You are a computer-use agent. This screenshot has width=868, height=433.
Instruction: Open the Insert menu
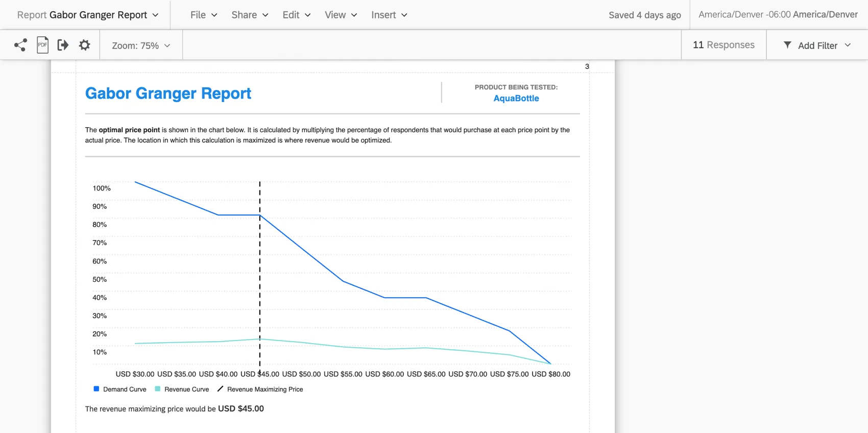click(x=389, y=15)
